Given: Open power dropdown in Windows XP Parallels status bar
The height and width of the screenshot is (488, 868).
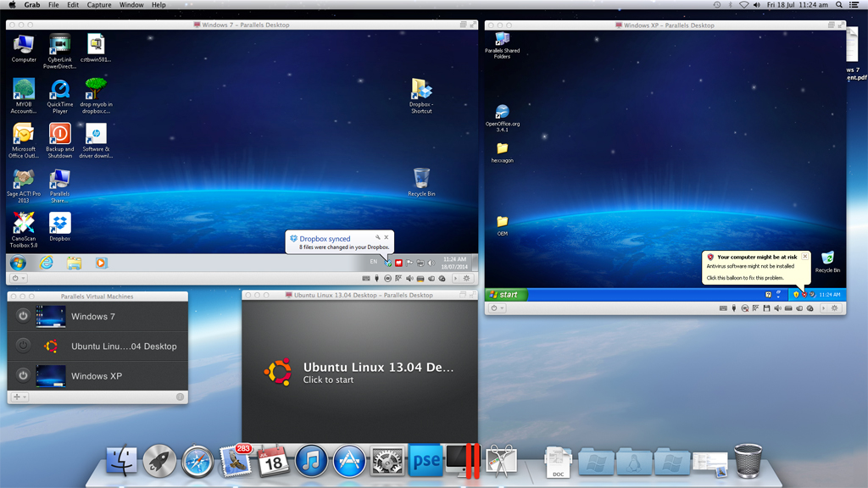Looking at the screenshot, I should (x=498, y=308).
